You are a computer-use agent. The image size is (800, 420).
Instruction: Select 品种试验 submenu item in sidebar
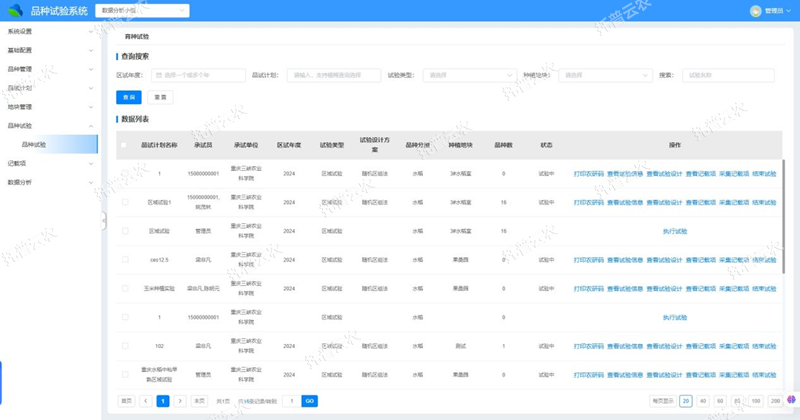pyautogui.click(x=34, y=145)
